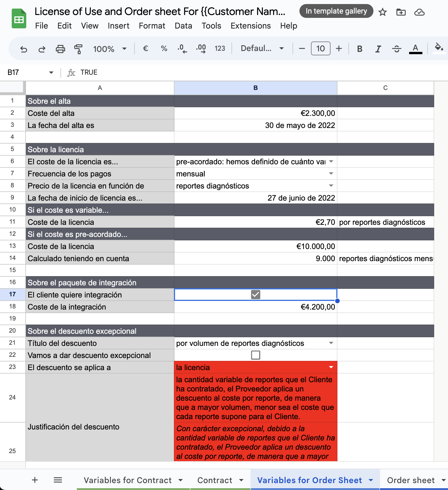Click the 'In template gallery' button
448x490 pixels.
[x=336, y=11]
